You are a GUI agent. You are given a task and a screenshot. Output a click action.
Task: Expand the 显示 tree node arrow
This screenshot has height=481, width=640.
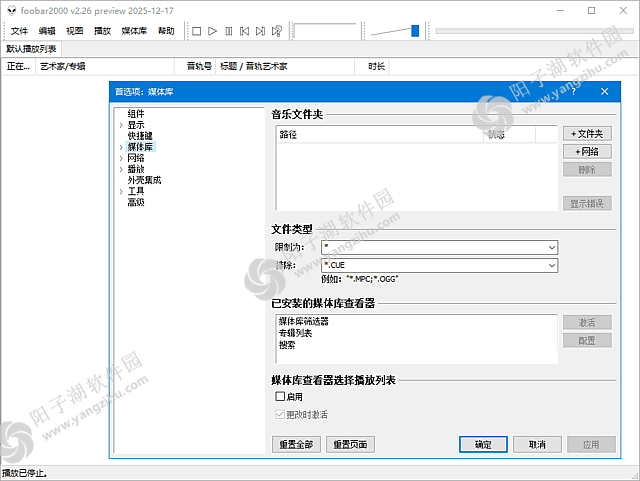point(121,125)
